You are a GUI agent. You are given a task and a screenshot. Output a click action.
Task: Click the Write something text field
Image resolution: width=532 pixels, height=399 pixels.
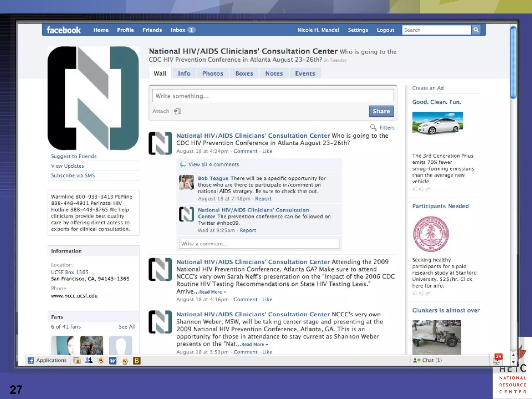tap(273, 96)
